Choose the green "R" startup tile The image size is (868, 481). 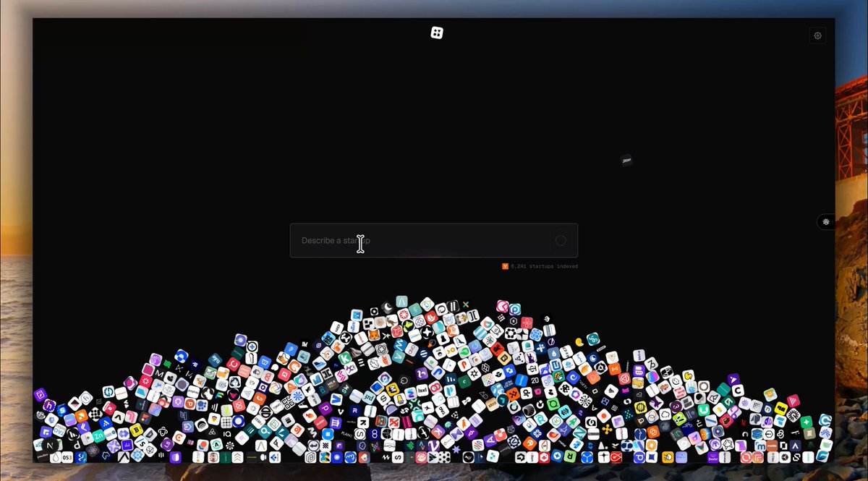point(570,456)
